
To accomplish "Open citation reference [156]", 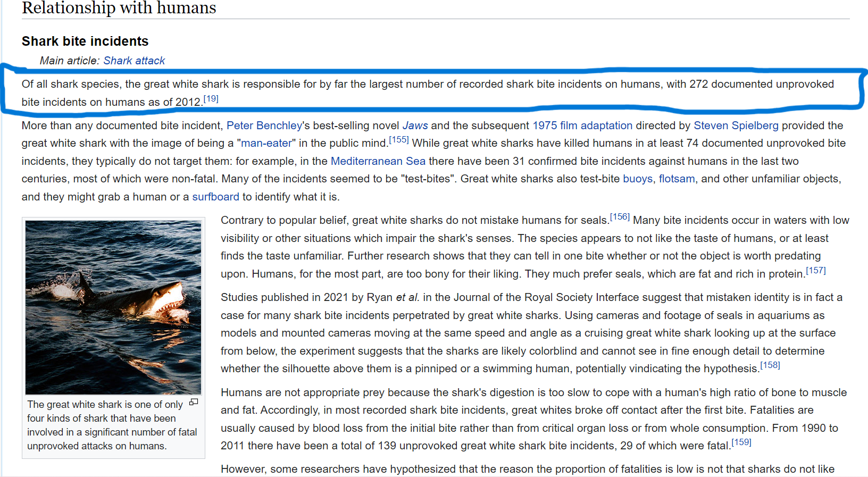I will [x=620, y=217].
